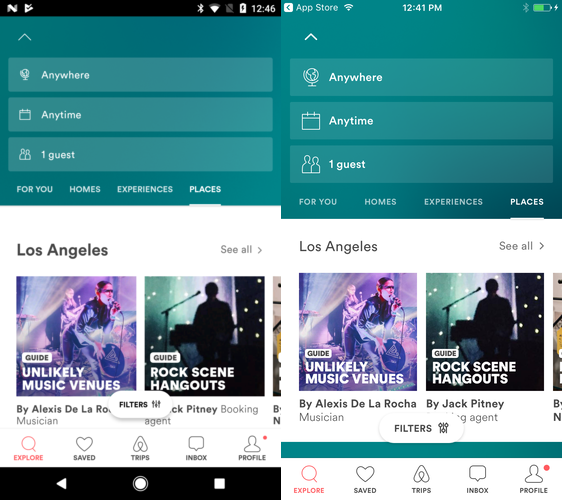This screenshot has height=500, width=562.
Task: Tap Anywhere field in iOS screen
Action: point(421,77)
